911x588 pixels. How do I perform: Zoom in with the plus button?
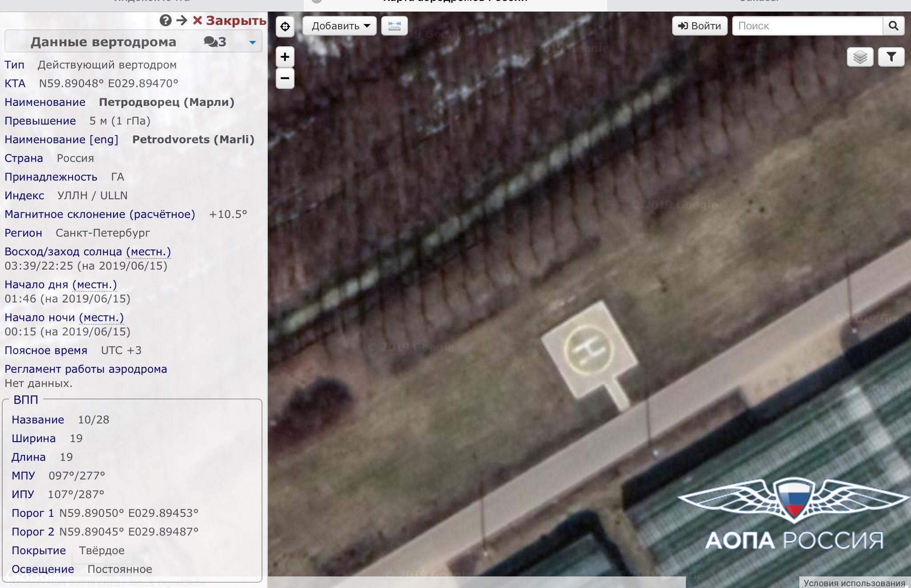tap(285, 57)
